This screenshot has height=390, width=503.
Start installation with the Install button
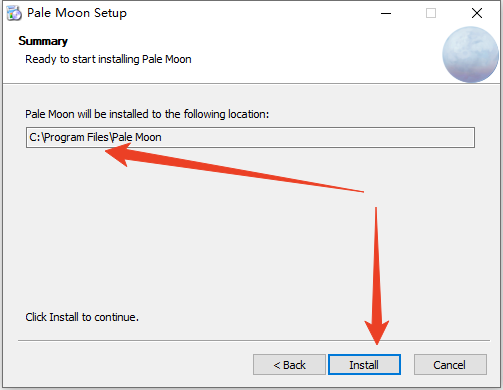[364, 365]
